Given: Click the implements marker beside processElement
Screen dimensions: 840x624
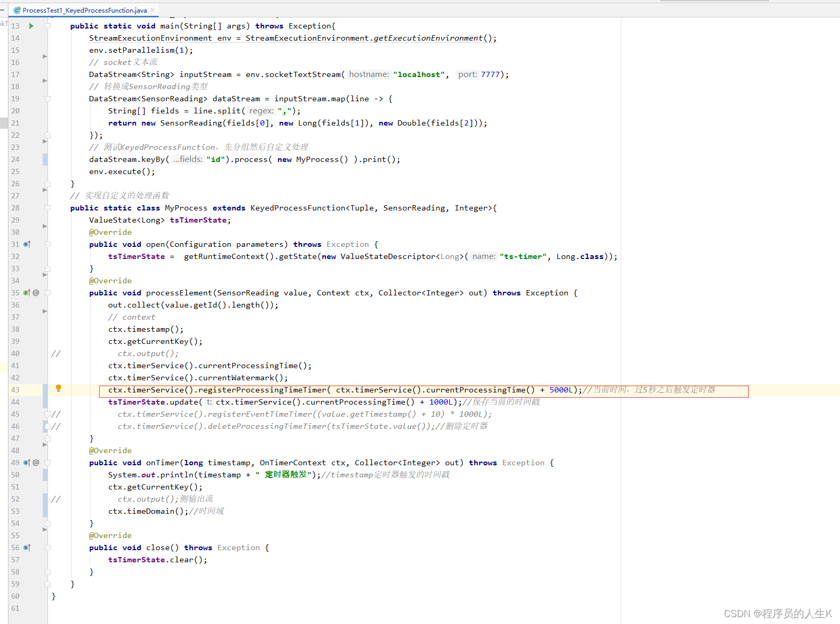Looking at the screenshot, I should pyautogui.click(x=27, y=293).
